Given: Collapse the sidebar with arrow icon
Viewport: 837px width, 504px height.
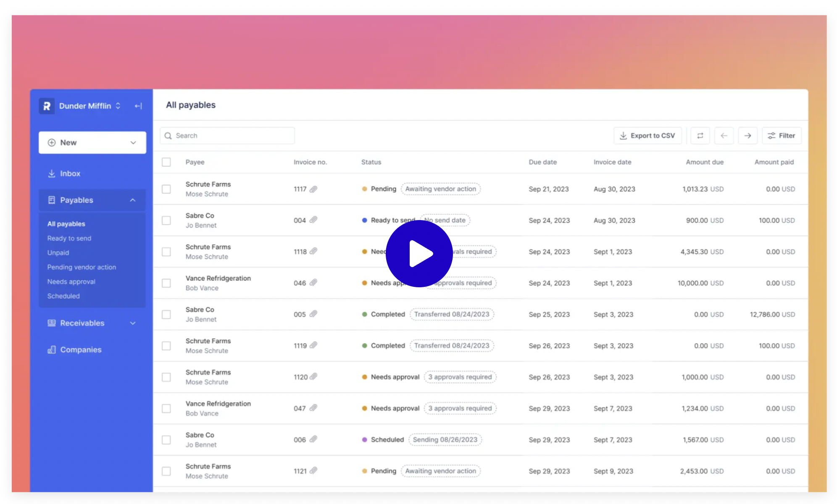Looking at the screenshot, I should point(138,106).
